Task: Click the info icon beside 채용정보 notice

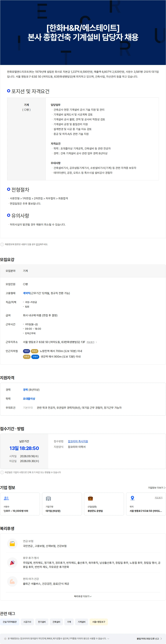Action: 2,244
